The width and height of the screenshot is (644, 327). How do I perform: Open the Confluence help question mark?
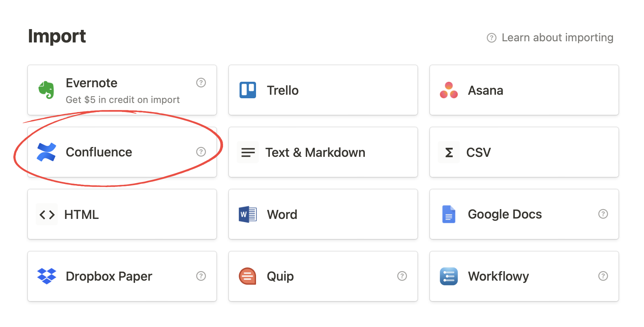(201, 152)
